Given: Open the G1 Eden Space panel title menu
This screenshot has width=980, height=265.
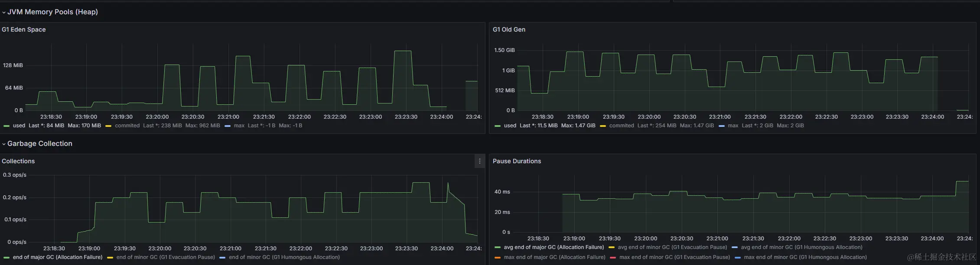Looking at the screenshot, I should pos(24,29).
